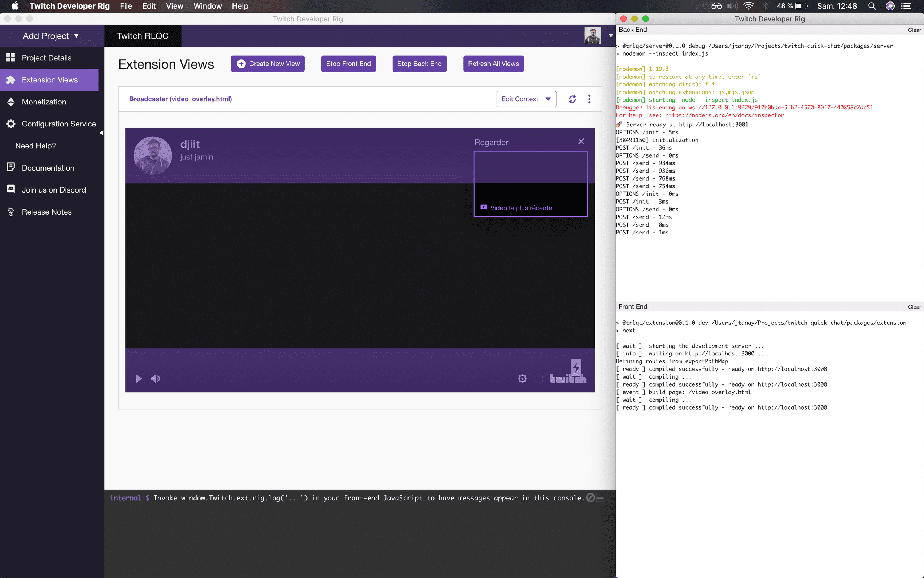Clear the rig console with the circle-slash icon

[x=590, y=498]
